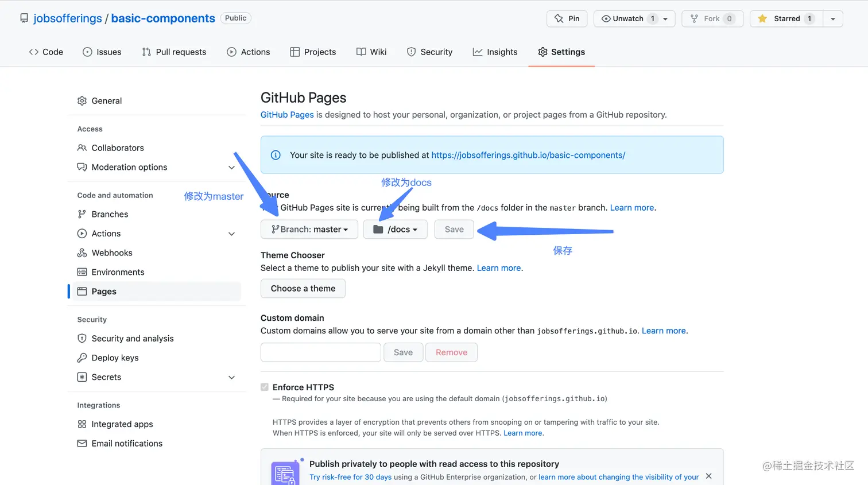The width and height of the screenshot is (868, 485).
Task: Click the folder icon in /docs selector
Action: pos(378,229)
